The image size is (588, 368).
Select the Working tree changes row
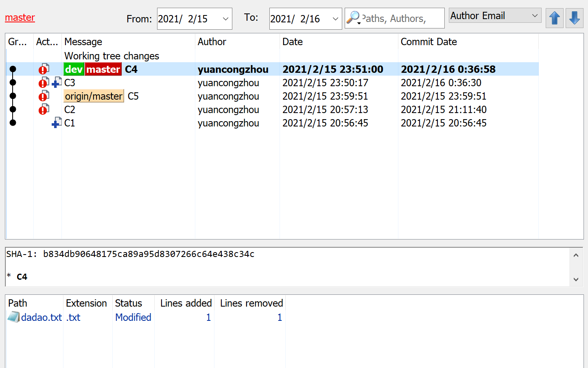point(111,56)
